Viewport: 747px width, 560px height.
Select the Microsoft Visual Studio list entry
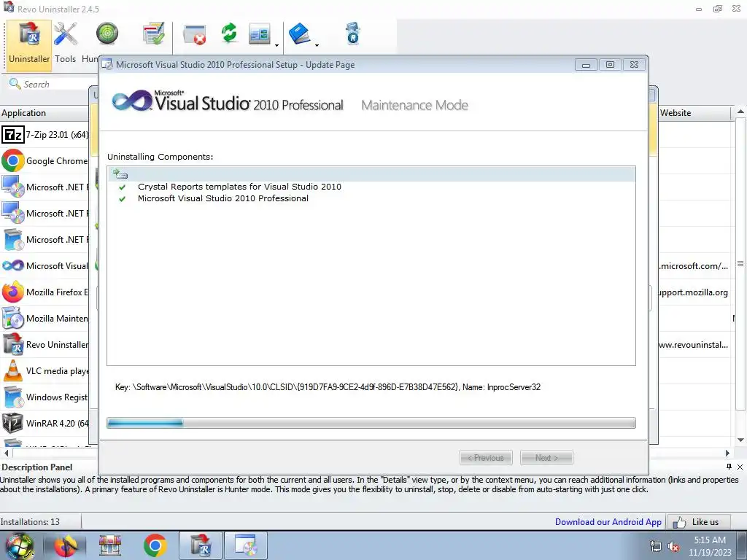(44, 265)
